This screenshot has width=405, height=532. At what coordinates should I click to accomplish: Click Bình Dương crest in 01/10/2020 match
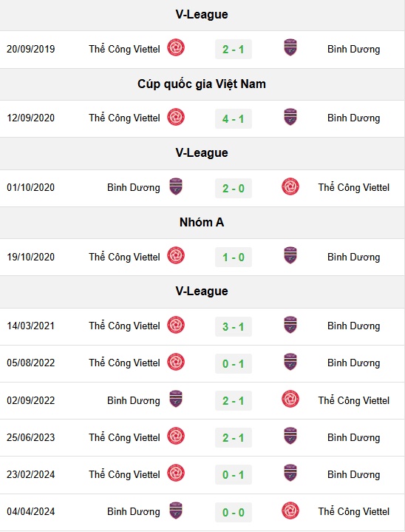tap(176, 186)
